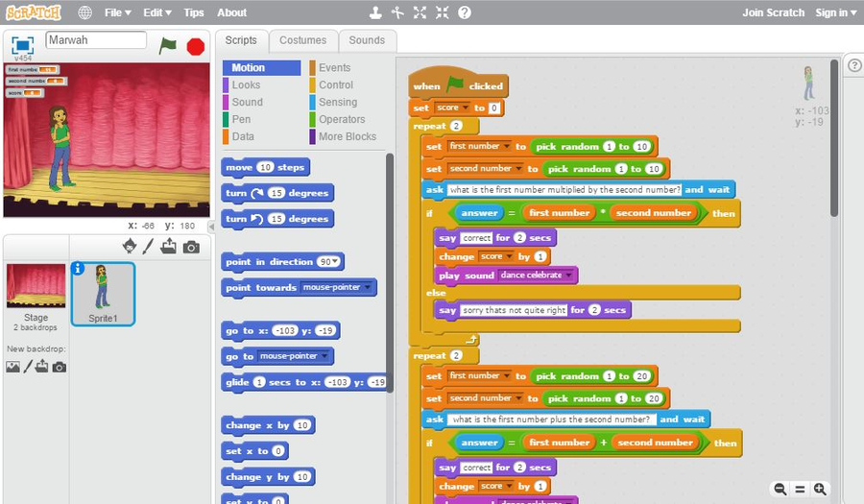Take new backdrop from camera
Image resolution: width=864 pixels, height=504 pixels.
click(60, 368)
